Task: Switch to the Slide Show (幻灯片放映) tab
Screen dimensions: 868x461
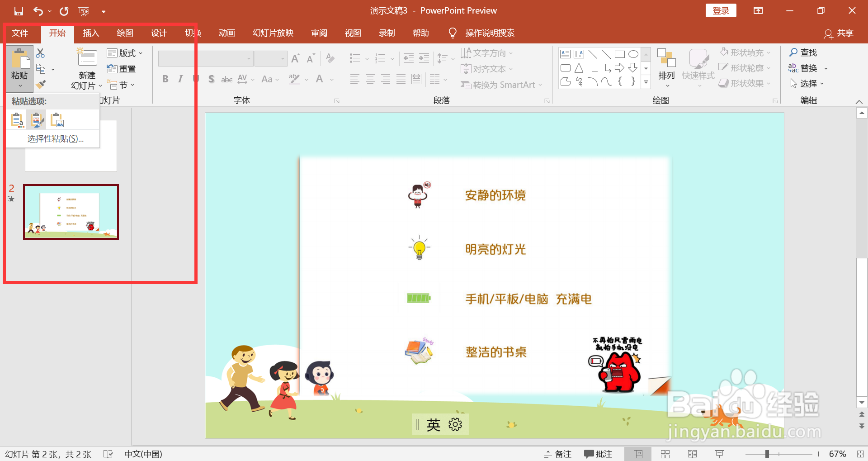Action: pos(273,33)
